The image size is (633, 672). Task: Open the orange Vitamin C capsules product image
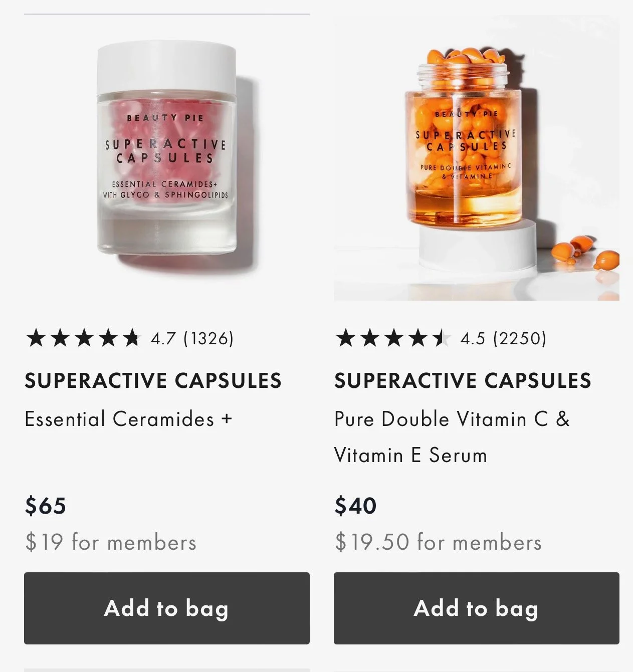point(477,158)
